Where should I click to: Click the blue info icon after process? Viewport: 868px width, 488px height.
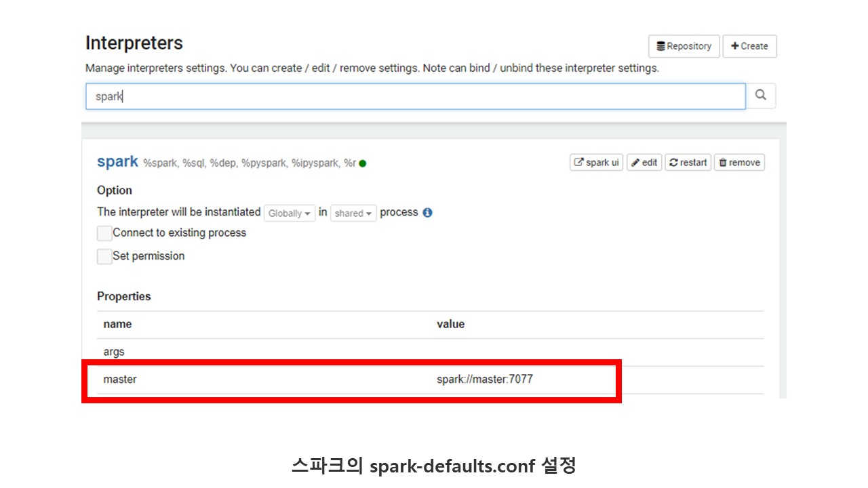coord(427,212)
